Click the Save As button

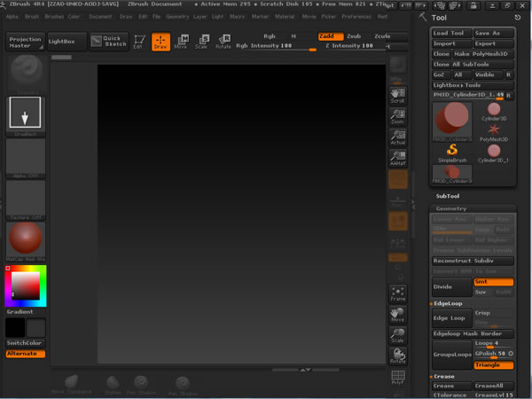point(494,34)
